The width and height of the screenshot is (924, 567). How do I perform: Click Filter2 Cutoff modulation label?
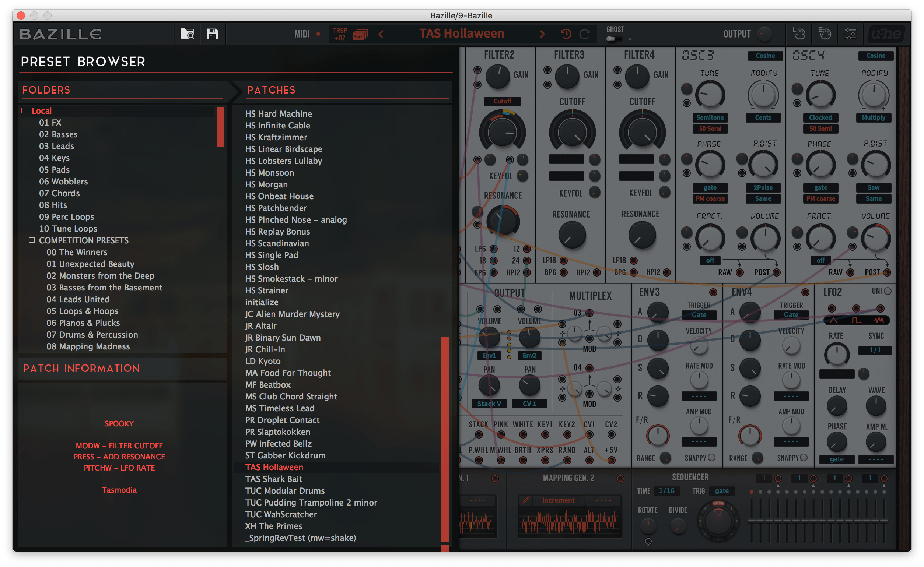(502, 101)
